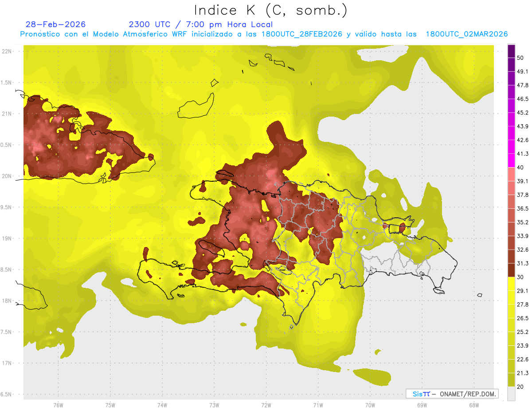532x411 pixels.
Task: Click the colorbar value '49.1'
Action: pos(523,71)
